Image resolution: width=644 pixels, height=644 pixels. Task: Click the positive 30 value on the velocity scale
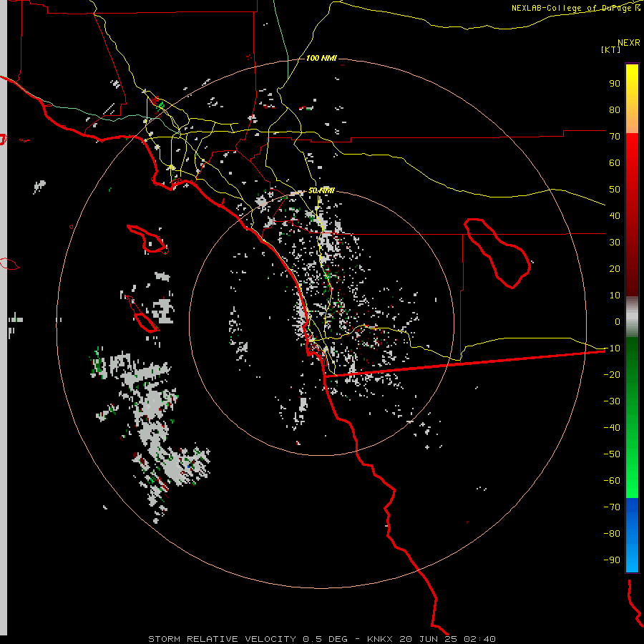[615, 243]
